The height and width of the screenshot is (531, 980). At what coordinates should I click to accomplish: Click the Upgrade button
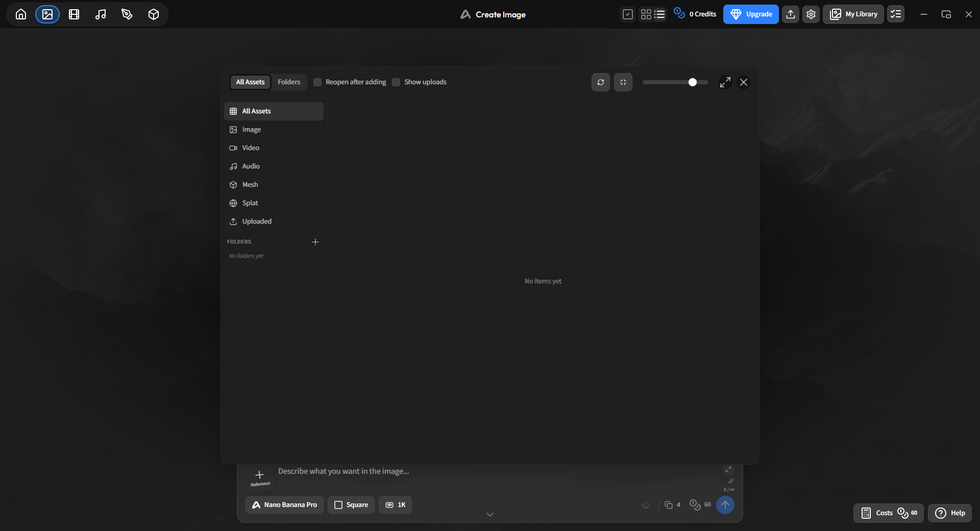click(x=751, y=14)
